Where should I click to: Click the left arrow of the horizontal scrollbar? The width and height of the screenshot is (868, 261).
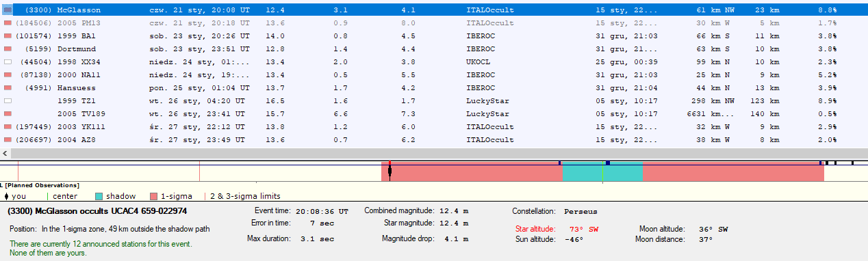point(5,154)
